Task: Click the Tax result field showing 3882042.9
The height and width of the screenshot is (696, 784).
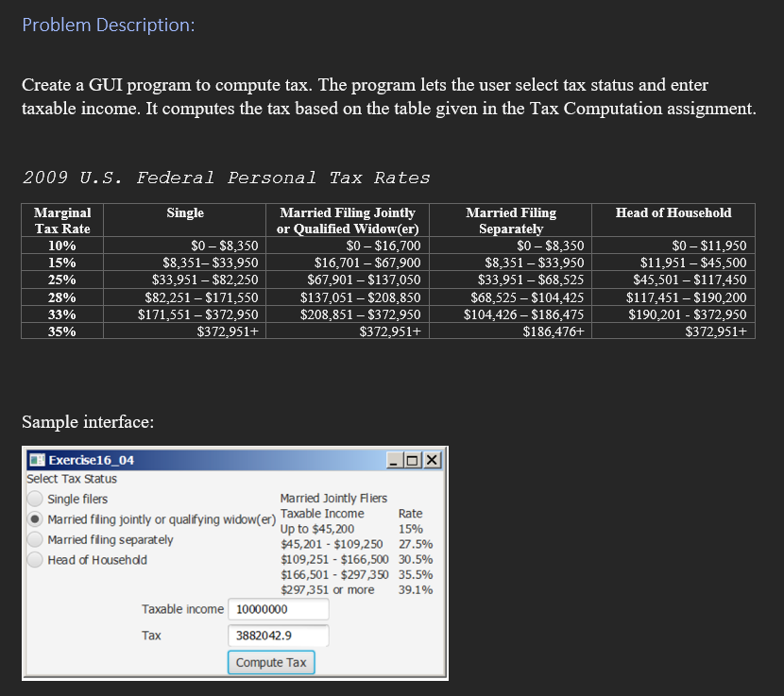Action: [277, 636]
